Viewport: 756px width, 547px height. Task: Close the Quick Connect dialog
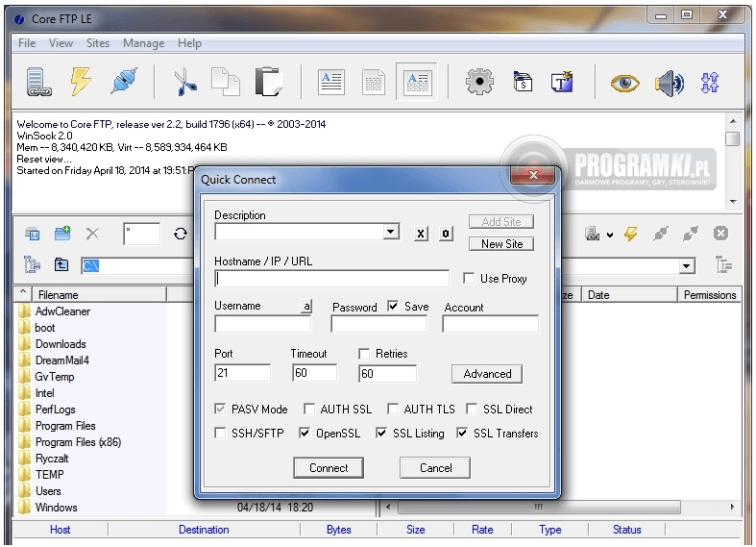[533, 175]
